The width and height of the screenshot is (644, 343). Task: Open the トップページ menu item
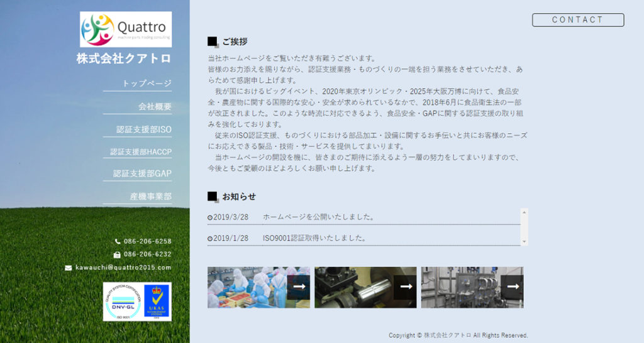click(x=146, y=83)
